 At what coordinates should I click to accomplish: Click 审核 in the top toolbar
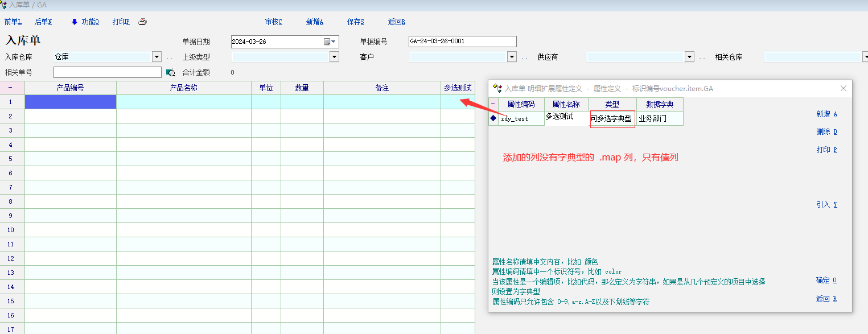(x=273, y=22)
